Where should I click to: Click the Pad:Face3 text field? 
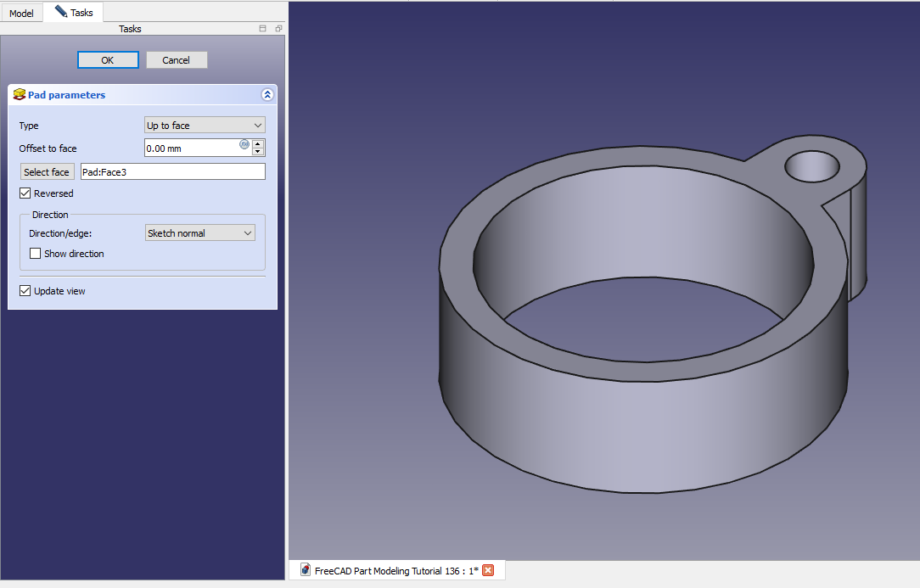tap(172, 172)
